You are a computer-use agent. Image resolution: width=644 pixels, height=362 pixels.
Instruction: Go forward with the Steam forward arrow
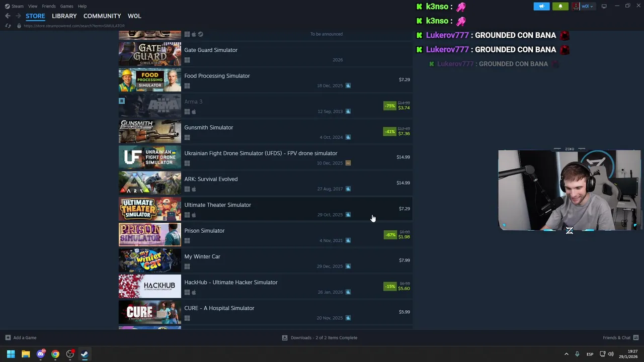click(18, 16)
